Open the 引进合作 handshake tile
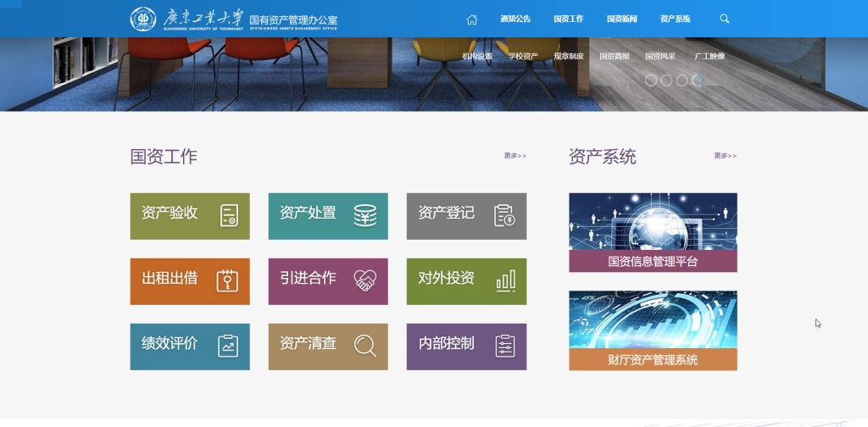The width and height of the screenshot is (868, 427). tap(328, 280)
